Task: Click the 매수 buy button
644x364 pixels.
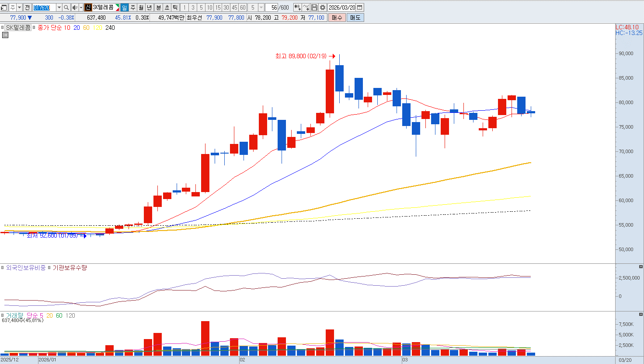Action: click(x=337, y=17)
